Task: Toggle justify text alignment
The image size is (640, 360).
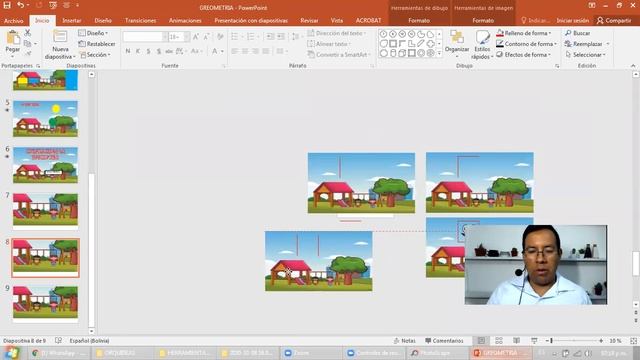Action: click(x=266, y=51)
